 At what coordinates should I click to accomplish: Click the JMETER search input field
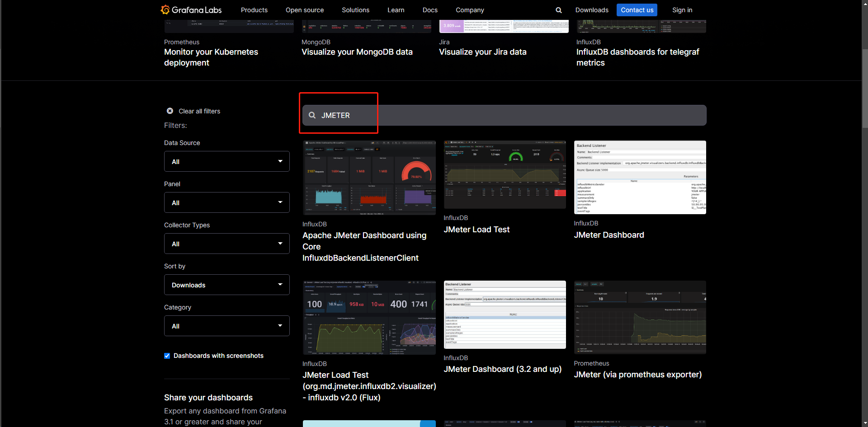pyautogui.click(x=505, y=115)
